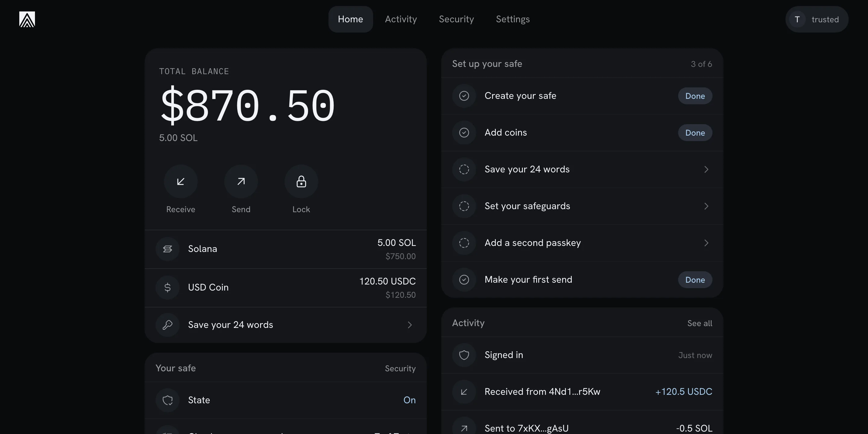
Task: Click the Solana coin icon
Action: (x=168, y=249)
